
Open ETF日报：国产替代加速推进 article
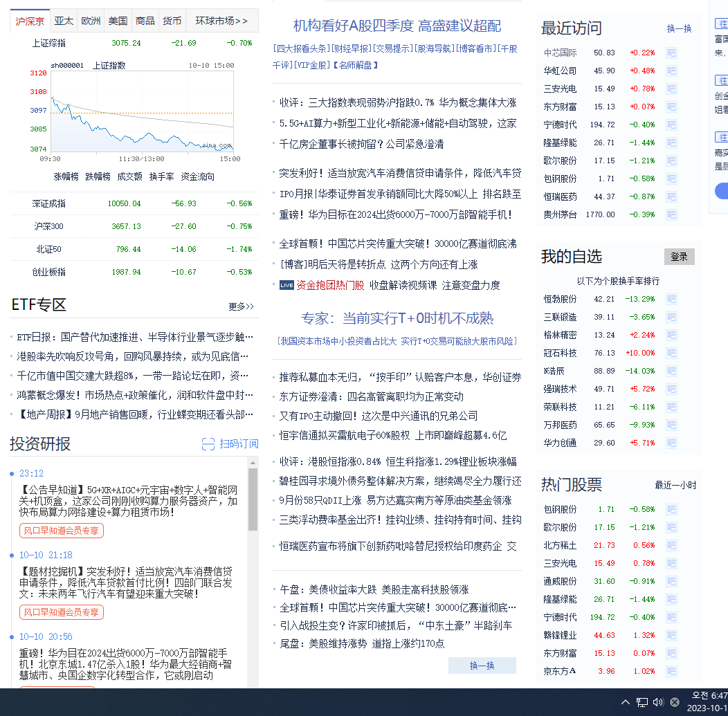[135, 338]
